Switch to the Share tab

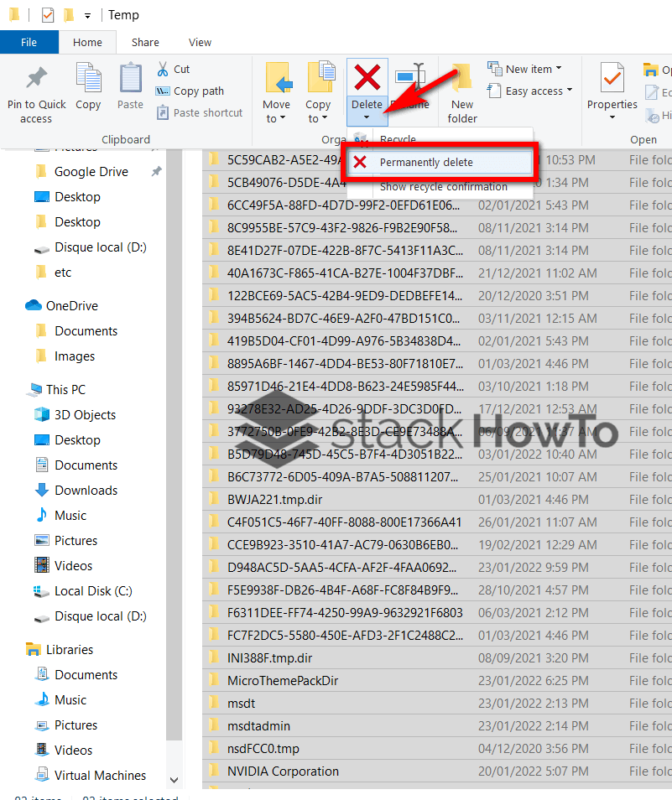click(x=144, y=42)
